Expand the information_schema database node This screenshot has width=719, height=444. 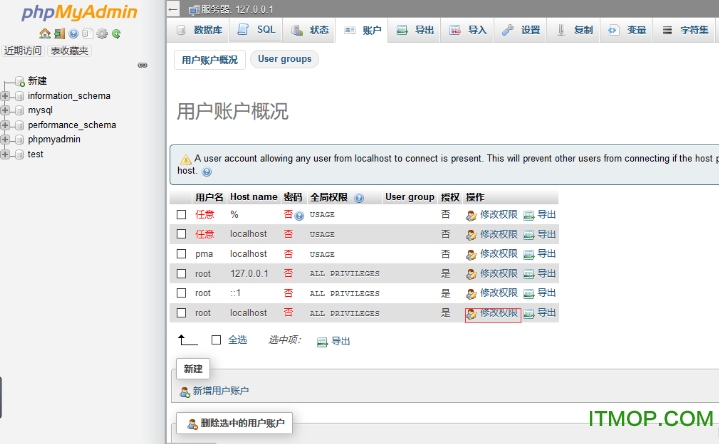6,96
